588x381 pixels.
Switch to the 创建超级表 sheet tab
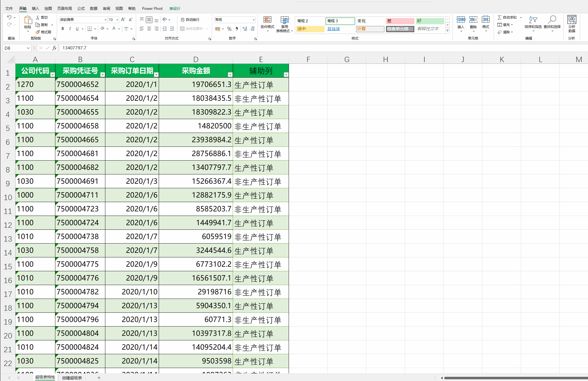point(72,378)
